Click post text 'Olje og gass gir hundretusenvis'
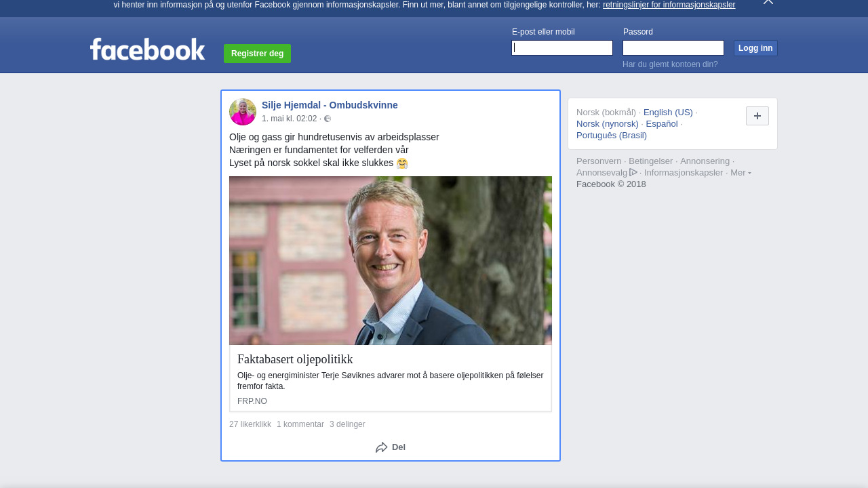 (334, 137)
